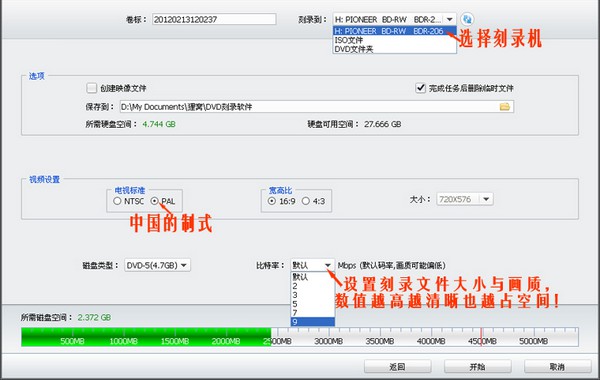Toggle 完成任务后删除临时文件 checkbox
600x380 pixels.
420,88
